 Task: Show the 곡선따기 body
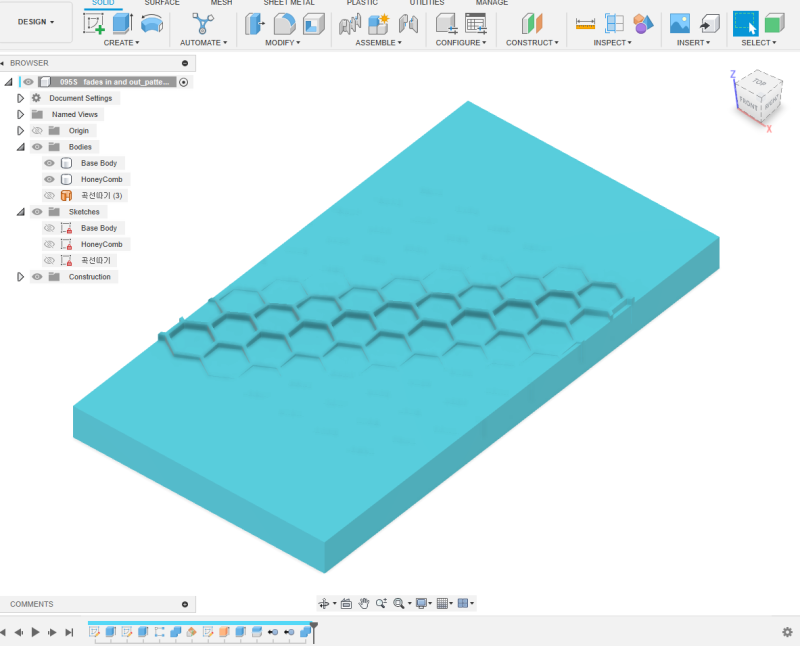tap(48, 195)
